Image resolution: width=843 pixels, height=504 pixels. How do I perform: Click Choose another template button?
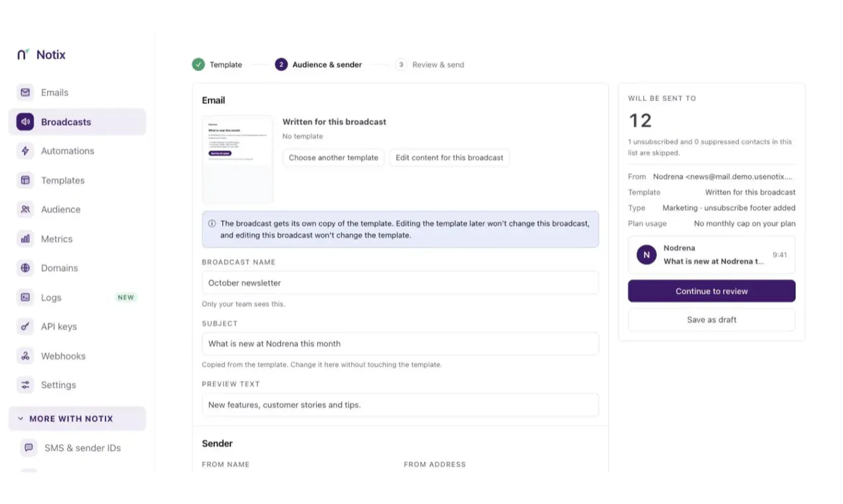point(333,158)
